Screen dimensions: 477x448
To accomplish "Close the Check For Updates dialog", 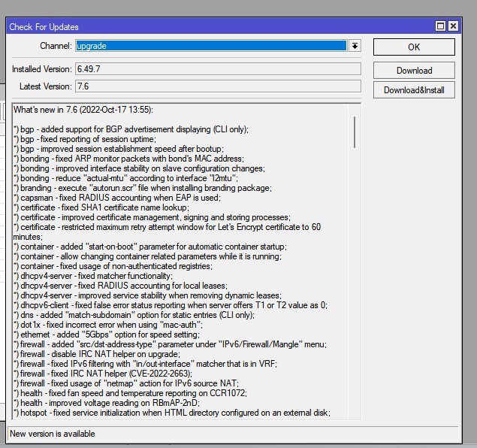I will (453, 26).
